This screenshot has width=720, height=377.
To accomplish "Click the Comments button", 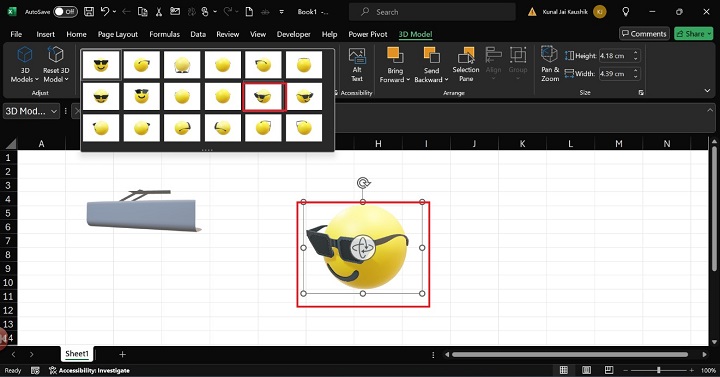I will (644, 34).
